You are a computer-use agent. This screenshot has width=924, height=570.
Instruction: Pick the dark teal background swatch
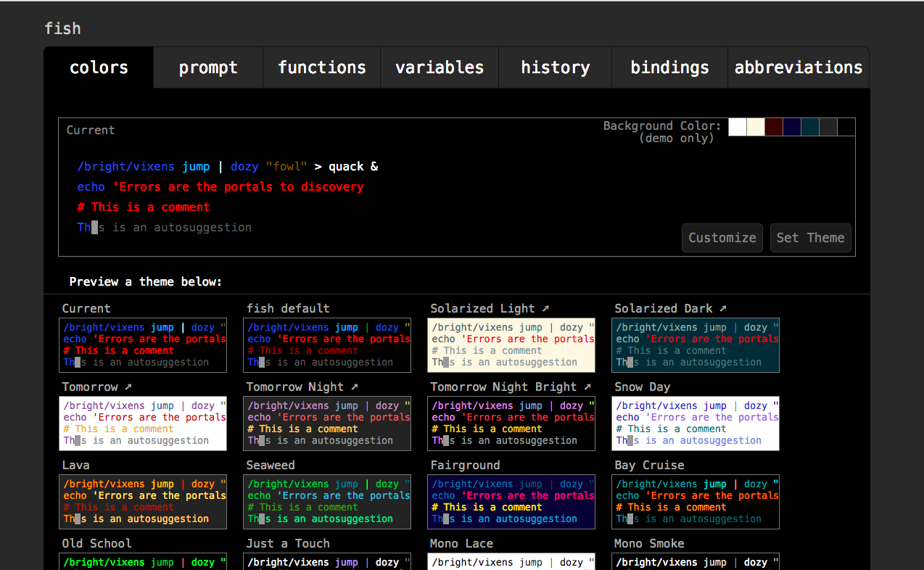[810, 127]
